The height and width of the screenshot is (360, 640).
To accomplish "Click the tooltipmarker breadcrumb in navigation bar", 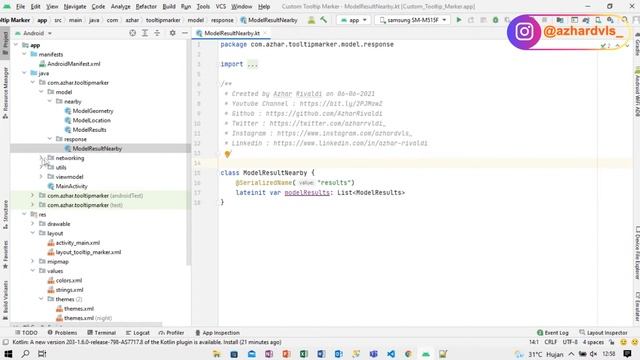I will (163, 20).
